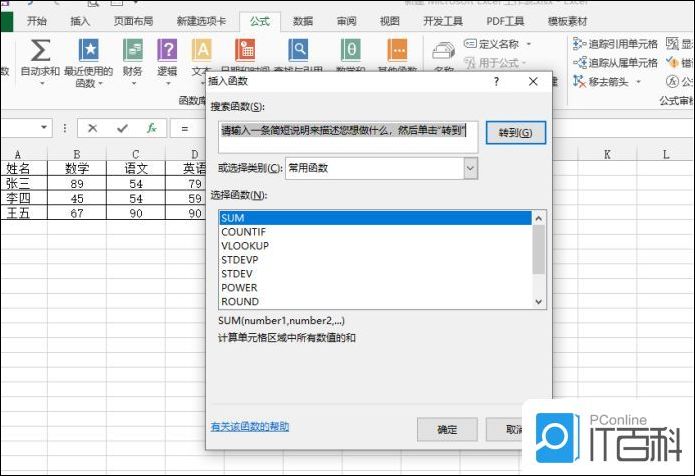
Task: Switch to the 审阅 (Review) tab
Action: point(347,21)
